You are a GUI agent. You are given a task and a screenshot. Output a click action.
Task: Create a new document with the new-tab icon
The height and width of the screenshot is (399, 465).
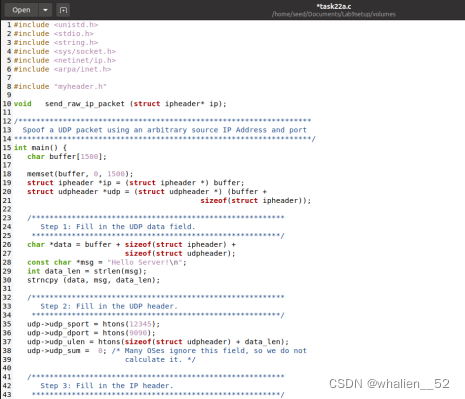63,10
